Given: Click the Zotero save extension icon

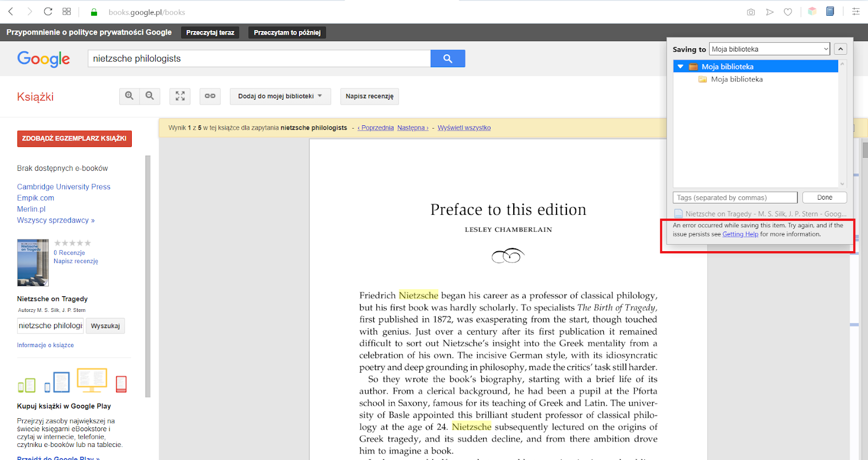Looking at the screenshot, I should click(830, 11).
